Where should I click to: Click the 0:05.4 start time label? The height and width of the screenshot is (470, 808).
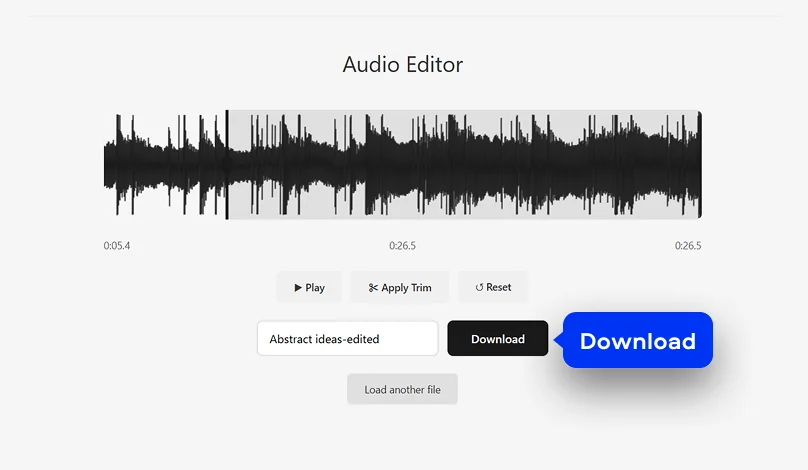117,245
